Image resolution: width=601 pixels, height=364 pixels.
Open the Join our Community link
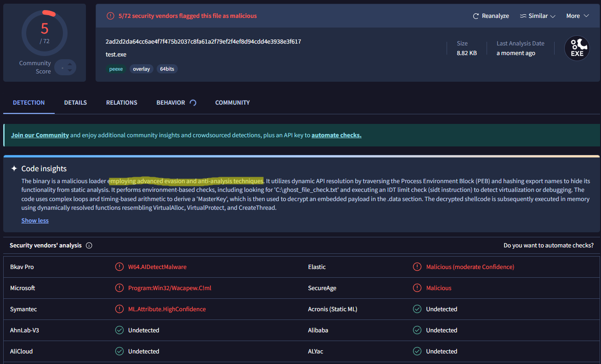coord(40,135)
